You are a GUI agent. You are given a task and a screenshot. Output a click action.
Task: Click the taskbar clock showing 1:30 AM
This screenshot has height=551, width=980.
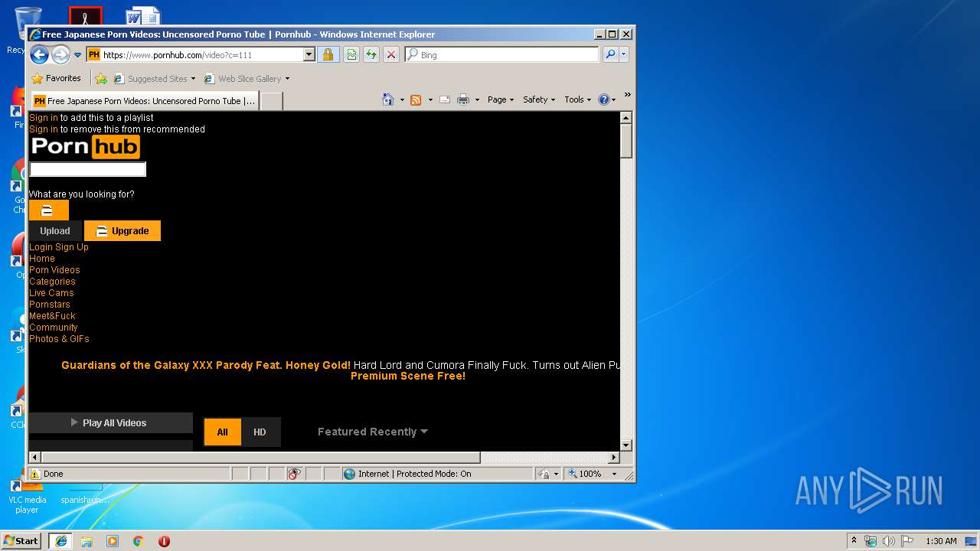941,541
